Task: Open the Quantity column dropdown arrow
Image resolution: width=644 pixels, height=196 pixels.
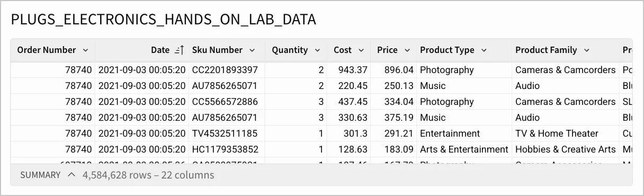Action: point(317,50)
